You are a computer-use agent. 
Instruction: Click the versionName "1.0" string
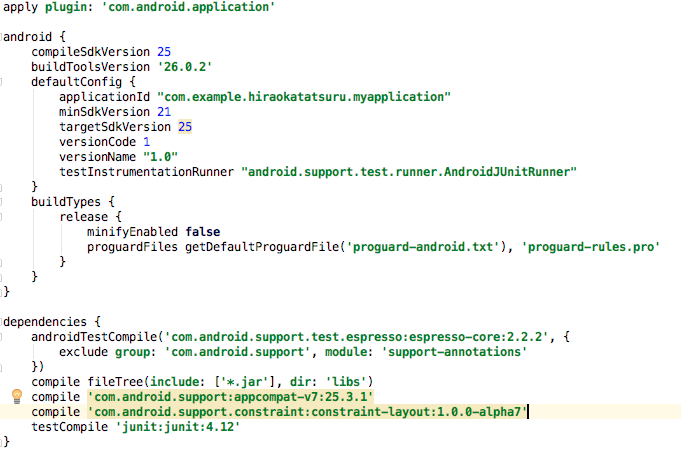point(161,157)
